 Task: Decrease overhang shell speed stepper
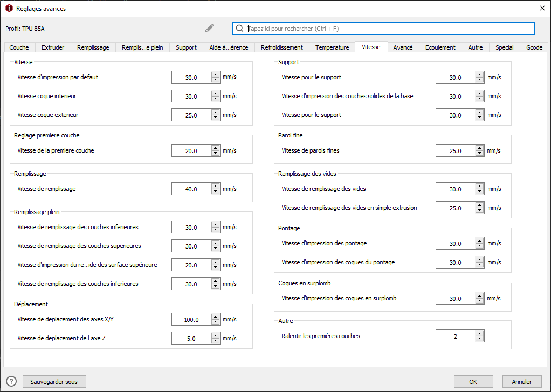click(480, 301)
